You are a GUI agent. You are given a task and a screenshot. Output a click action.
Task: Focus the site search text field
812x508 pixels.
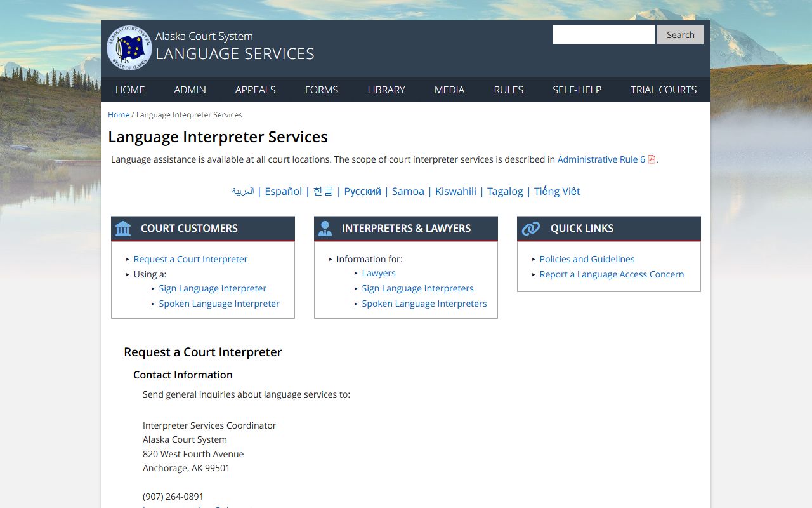point(604,35)
